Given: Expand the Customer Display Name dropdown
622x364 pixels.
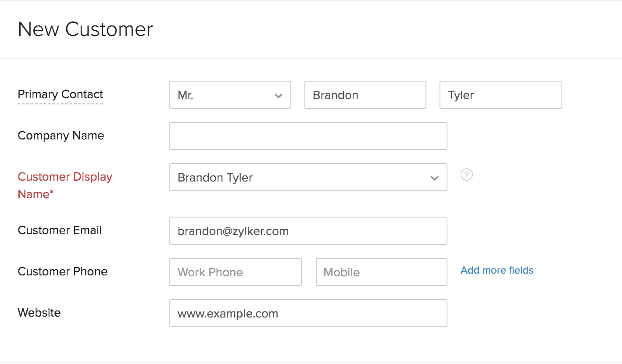Looking at the screenshot, I should (x=308, y=177).
